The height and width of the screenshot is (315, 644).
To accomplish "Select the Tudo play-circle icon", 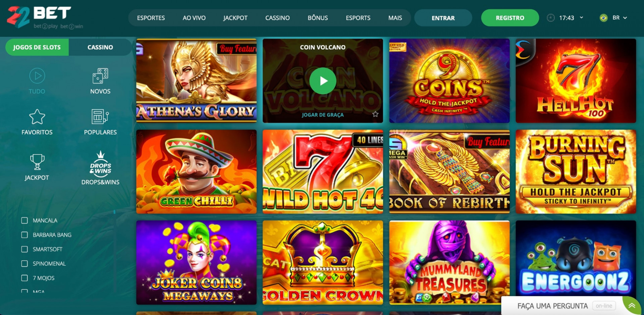I will coord(37,76).
